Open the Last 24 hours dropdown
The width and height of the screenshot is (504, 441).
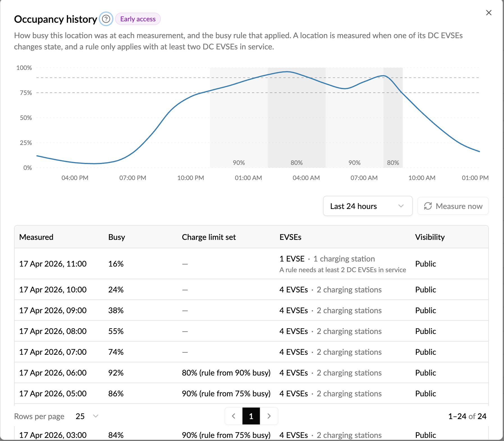tap(368, 206)
